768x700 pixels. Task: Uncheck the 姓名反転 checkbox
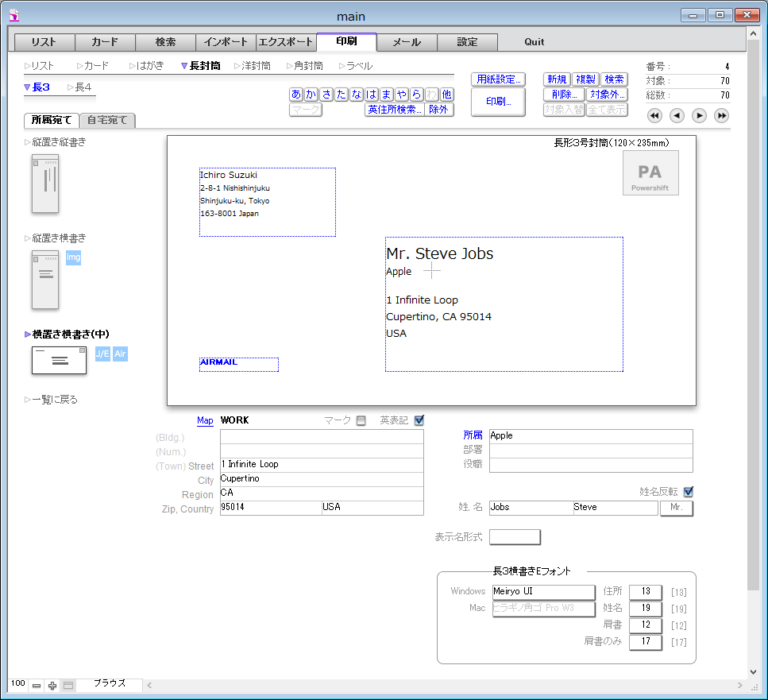point(689,492)
